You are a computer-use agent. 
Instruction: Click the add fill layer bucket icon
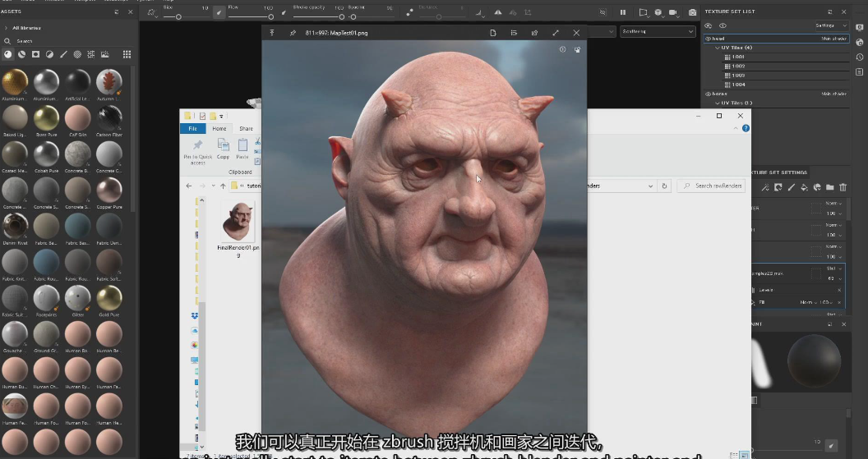(x=804, y=187)
